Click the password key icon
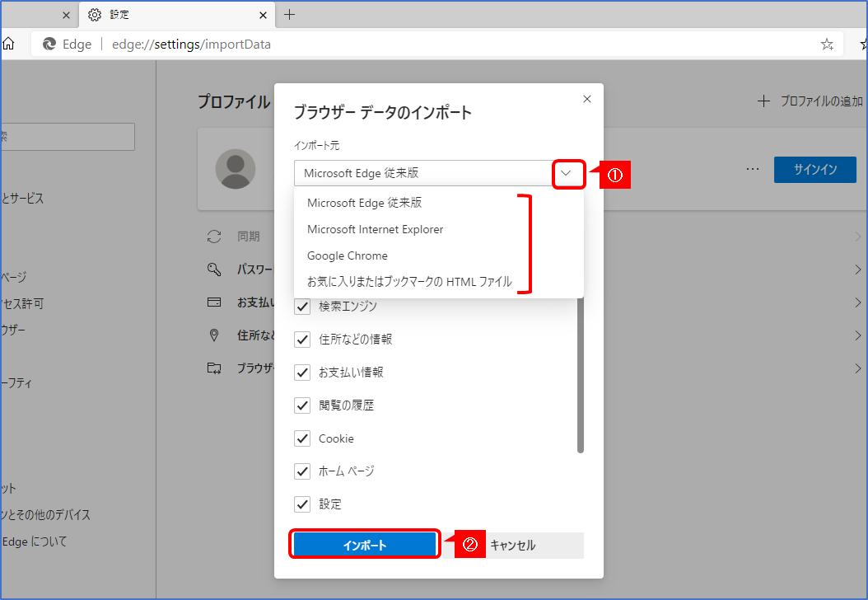Viewport: 868px width, 600px height. click(x=214, y=270)
